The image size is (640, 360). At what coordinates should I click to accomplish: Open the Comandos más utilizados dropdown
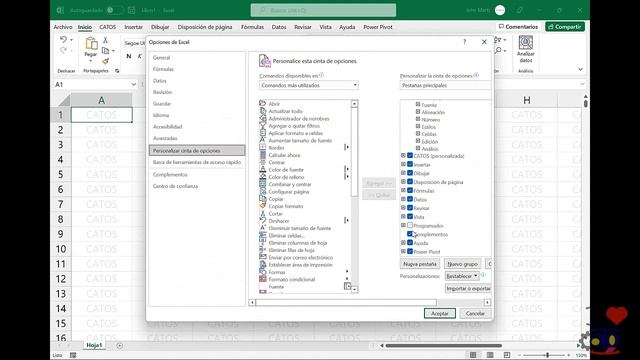point(309,85)
